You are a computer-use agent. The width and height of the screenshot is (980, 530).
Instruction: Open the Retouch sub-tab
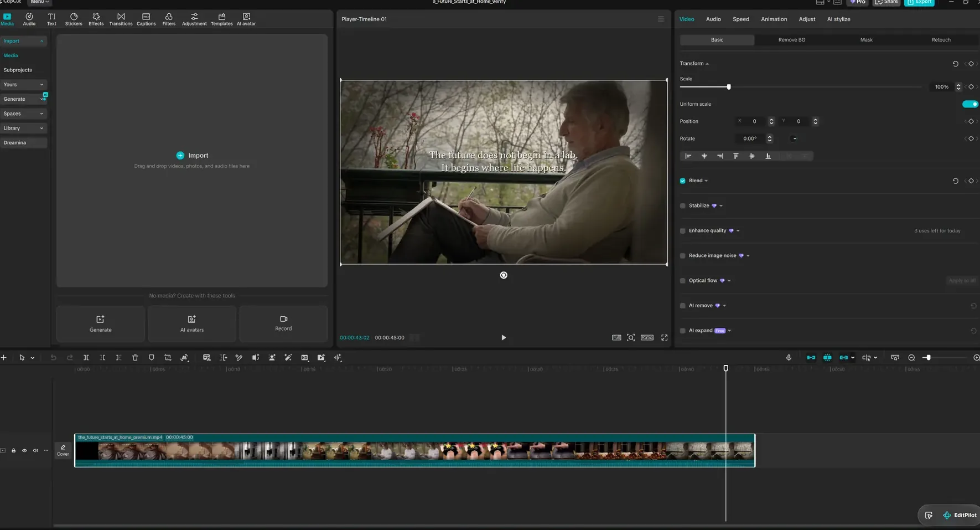point(941,40)
